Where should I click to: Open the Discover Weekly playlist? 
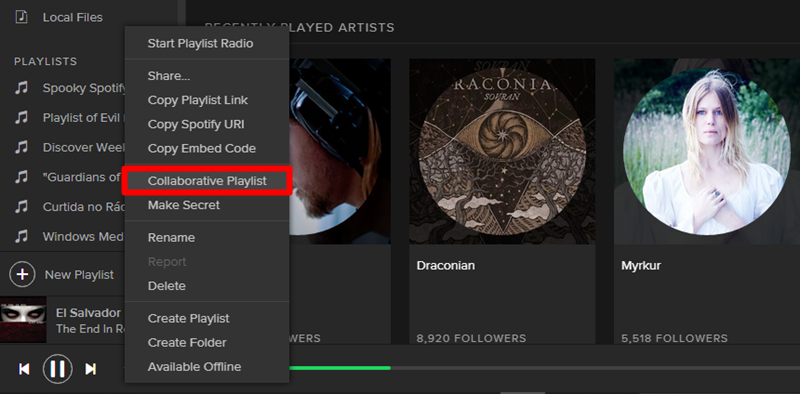pos(84,147)
